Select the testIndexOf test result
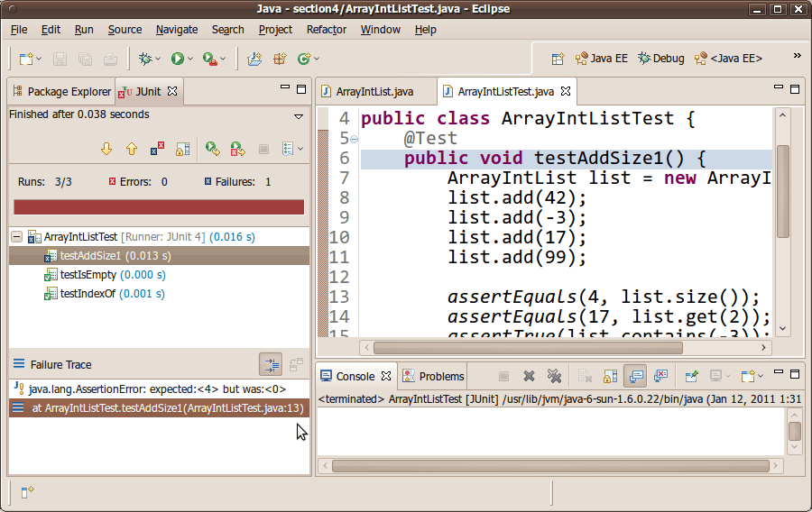The image size is (812, 512). (105, 294)
